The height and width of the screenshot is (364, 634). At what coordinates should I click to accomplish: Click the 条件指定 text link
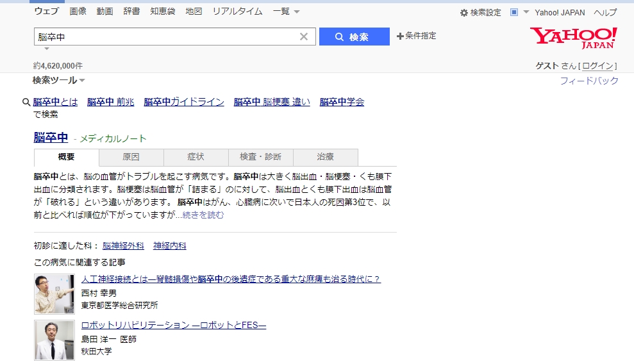[x=421, y=36]
